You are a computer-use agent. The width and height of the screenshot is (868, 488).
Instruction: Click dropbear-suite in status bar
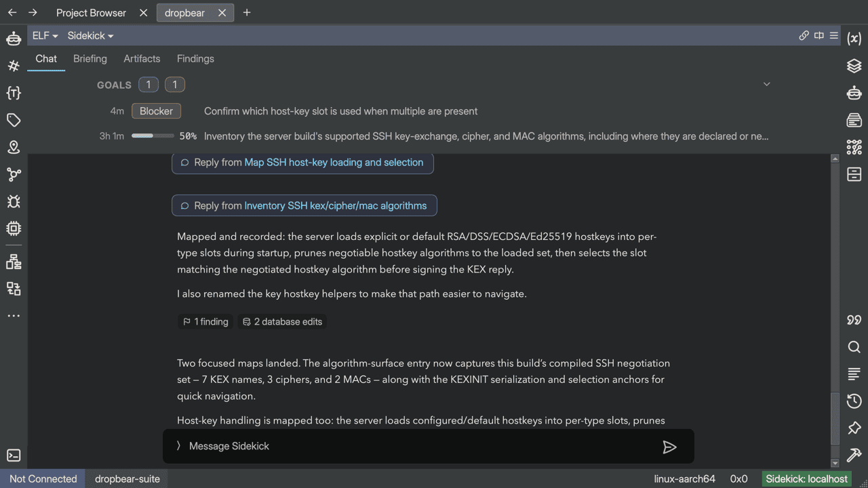click(x=127, y=479)
